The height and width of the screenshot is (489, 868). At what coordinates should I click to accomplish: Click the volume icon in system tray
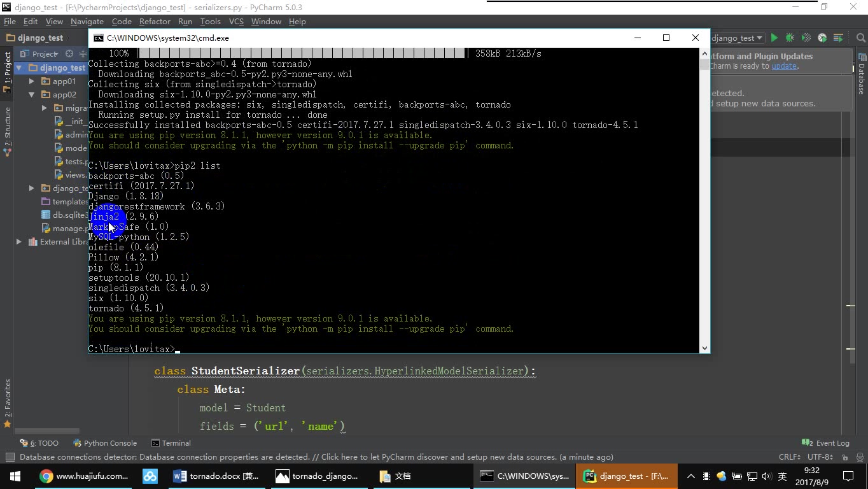coord(766,476)
